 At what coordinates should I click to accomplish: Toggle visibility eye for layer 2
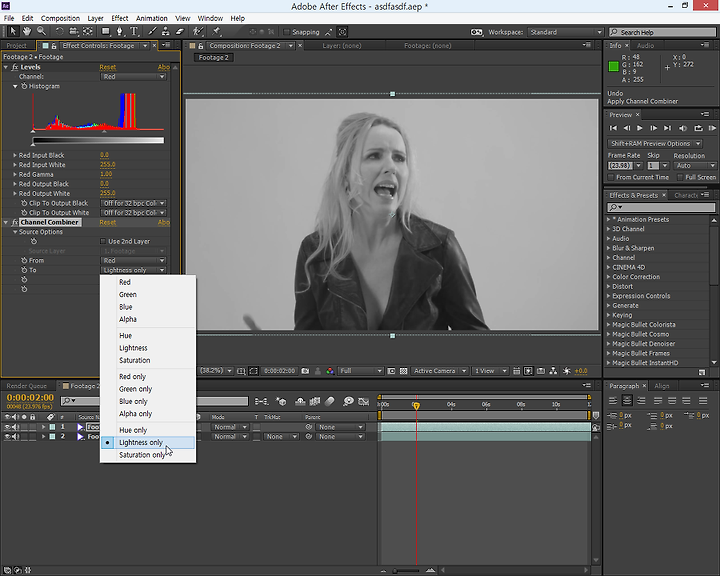pos(7,437)
